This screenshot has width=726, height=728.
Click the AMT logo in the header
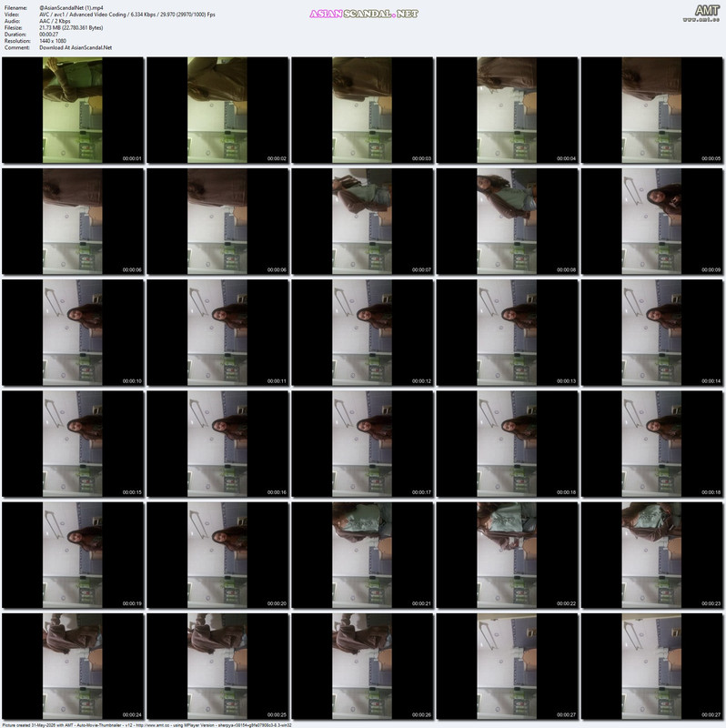click(701, 13)
